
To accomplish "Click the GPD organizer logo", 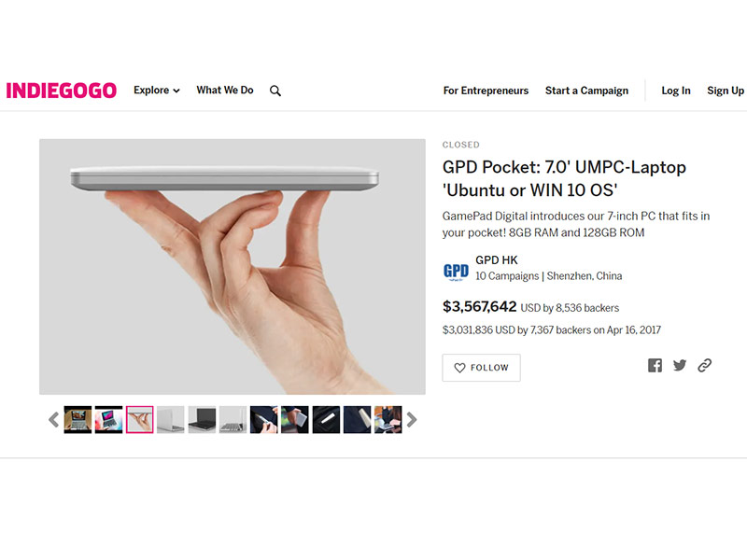I will coord(456,271).
